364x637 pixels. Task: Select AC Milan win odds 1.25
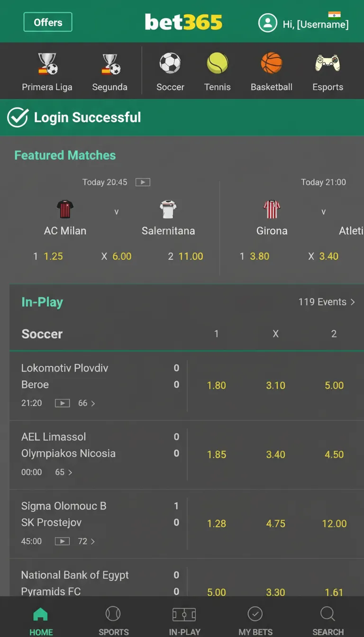point(53,256)
